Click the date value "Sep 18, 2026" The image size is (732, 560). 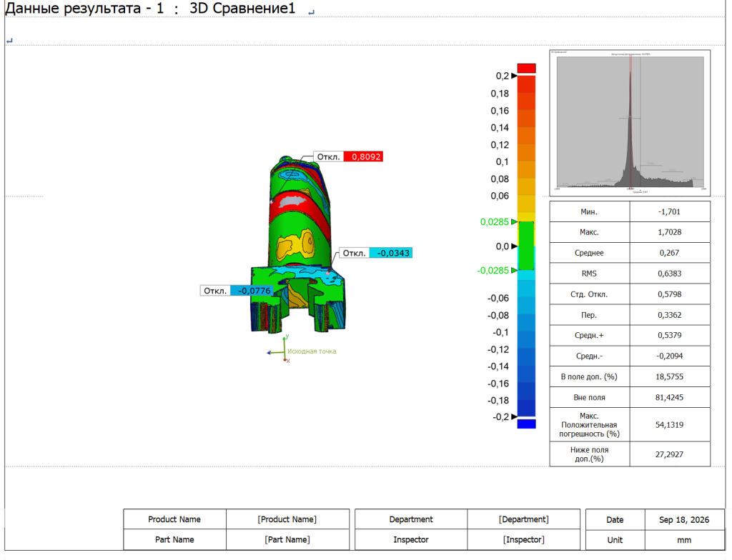click(684, 520)
